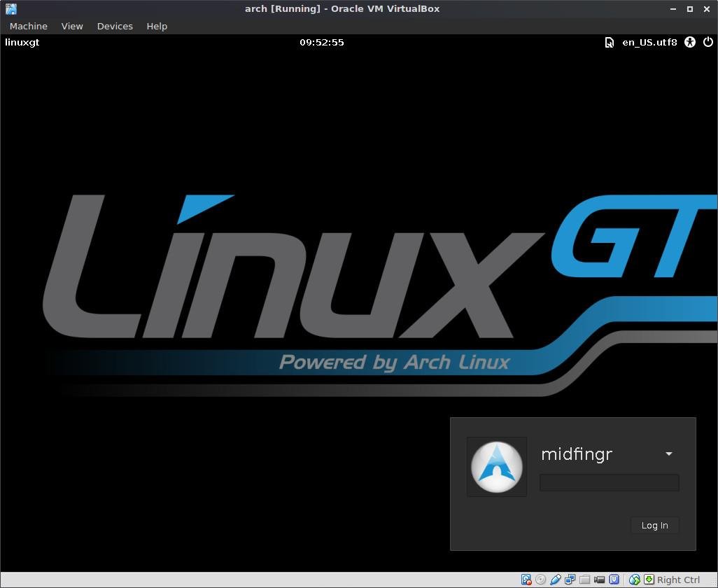Click the VM features chip status icon
The image size is (718, 588).
[x=614, y=580]
